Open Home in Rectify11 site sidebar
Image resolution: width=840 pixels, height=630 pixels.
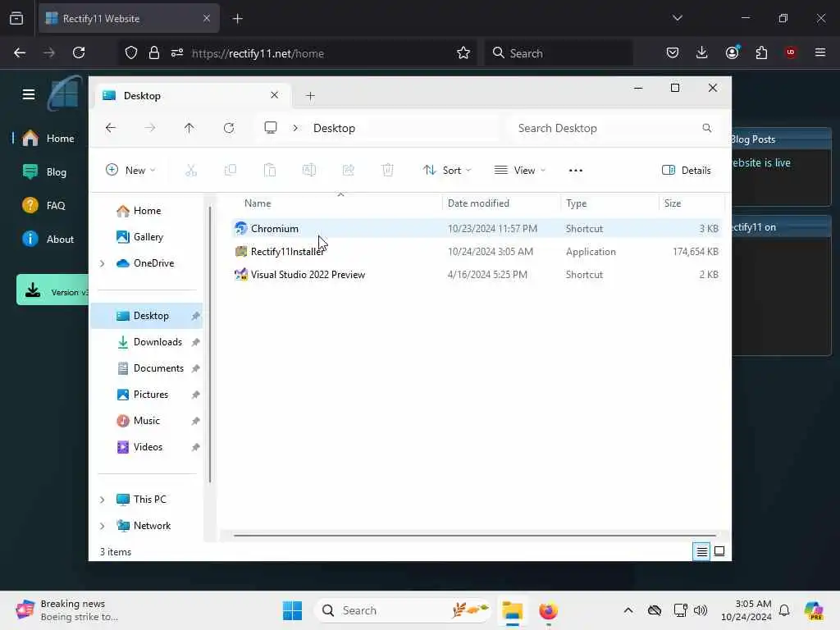(x=48, y=139)
